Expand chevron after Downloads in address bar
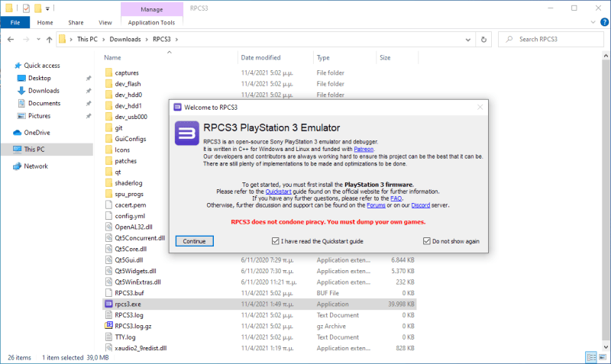The height and width of the screenshot is (364, 611). 147,40
